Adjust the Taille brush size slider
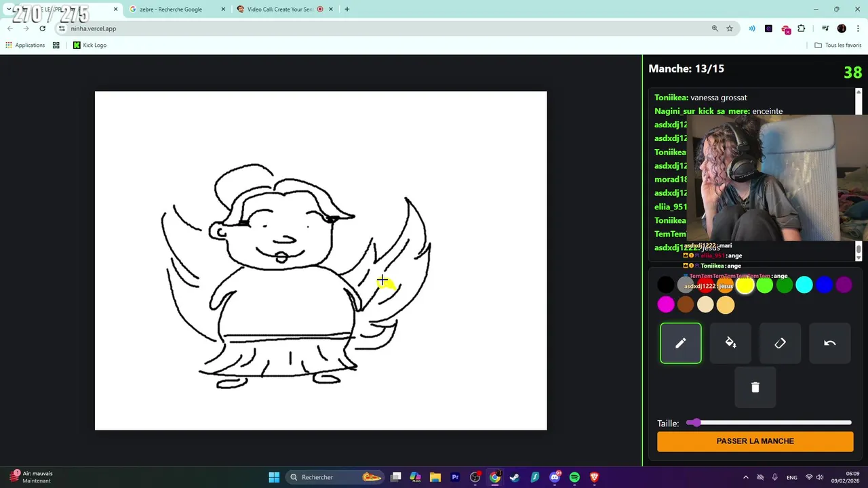Viewport: 868px width, 488px height. [768, 423]
